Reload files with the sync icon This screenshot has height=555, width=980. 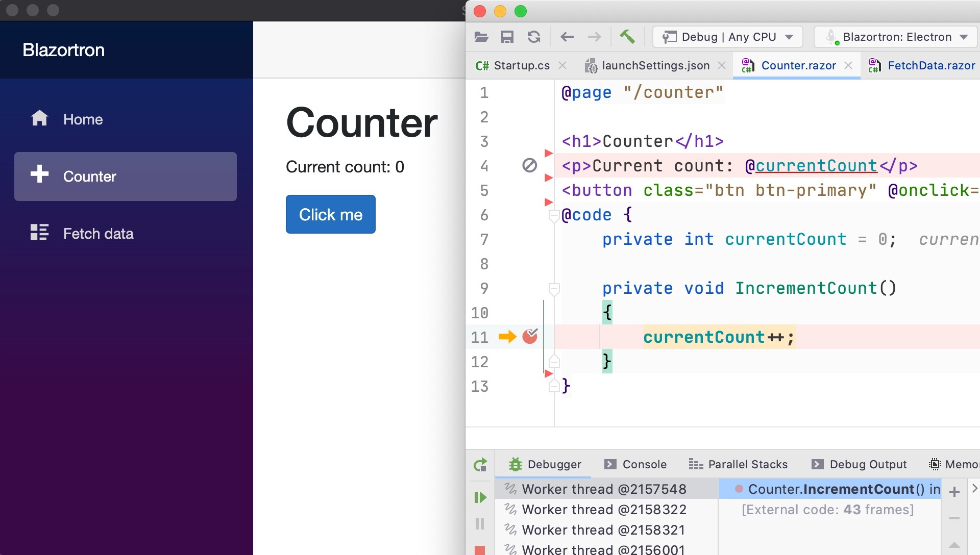click(534, 37)
